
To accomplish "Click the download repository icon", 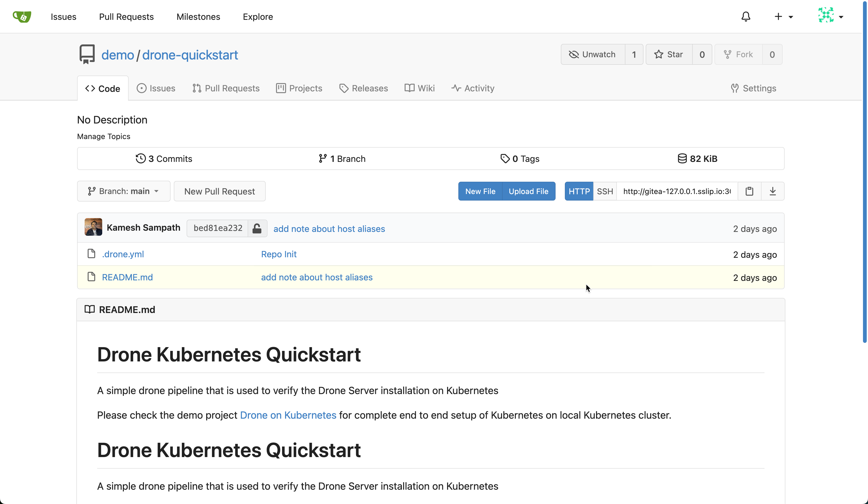I will click(x=773, y=191).
